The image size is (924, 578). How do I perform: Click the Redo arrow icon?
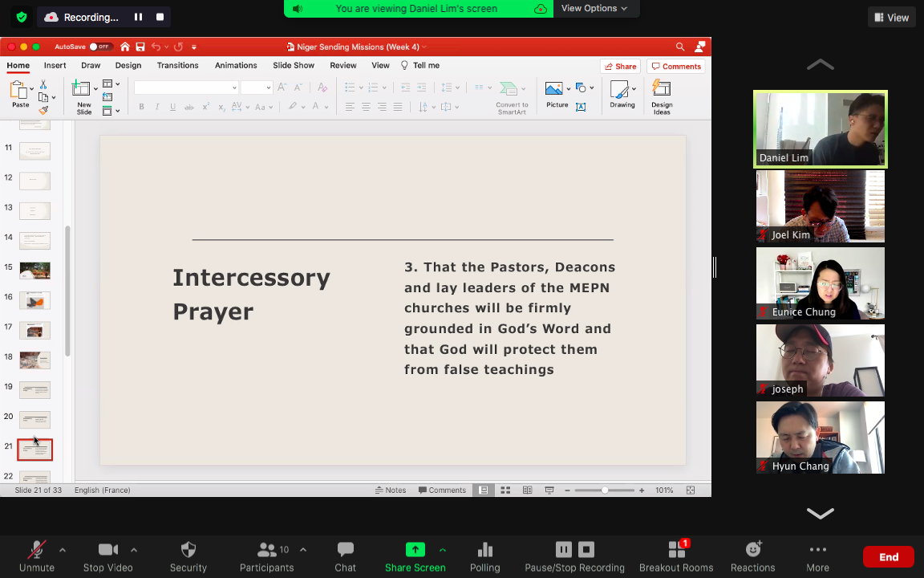(178, 47)
